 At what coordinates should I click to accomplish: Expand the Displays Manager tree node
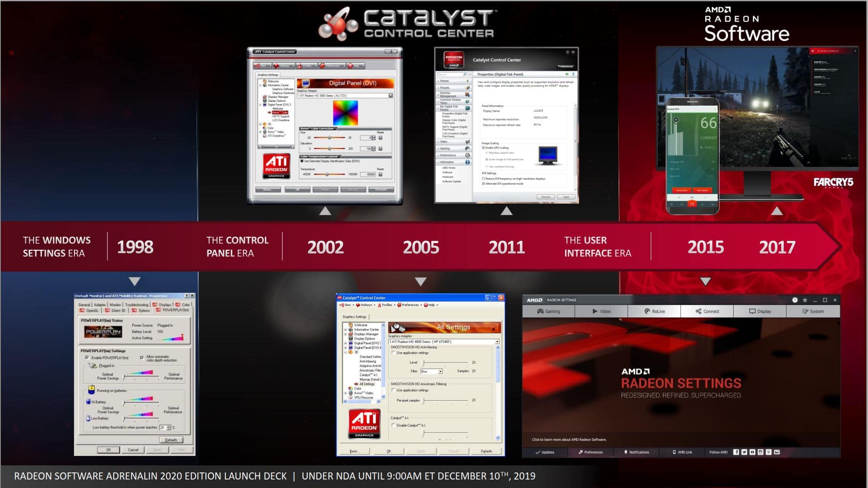[345, 334]
